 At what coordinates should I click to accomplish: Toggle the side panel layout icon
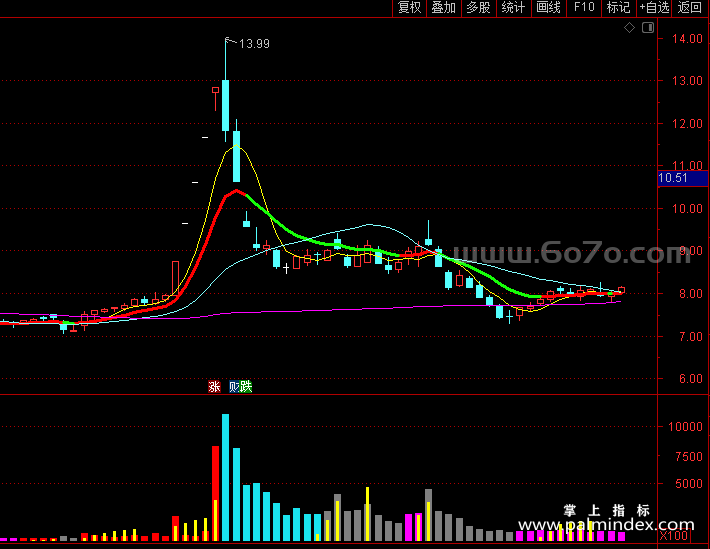(648, 28)
